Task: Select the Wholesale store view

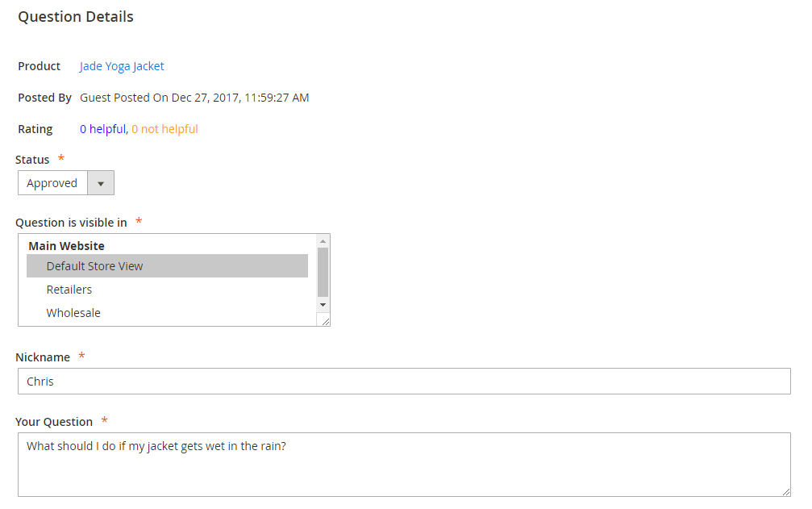Action: [73, 313]
